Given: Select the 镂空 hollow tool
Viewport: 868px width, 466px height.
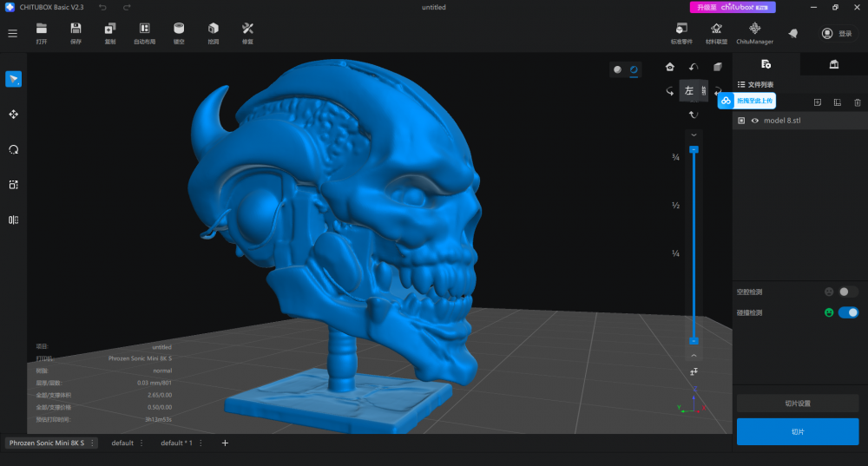Looking at the screenshot, I should pos(179,33).
